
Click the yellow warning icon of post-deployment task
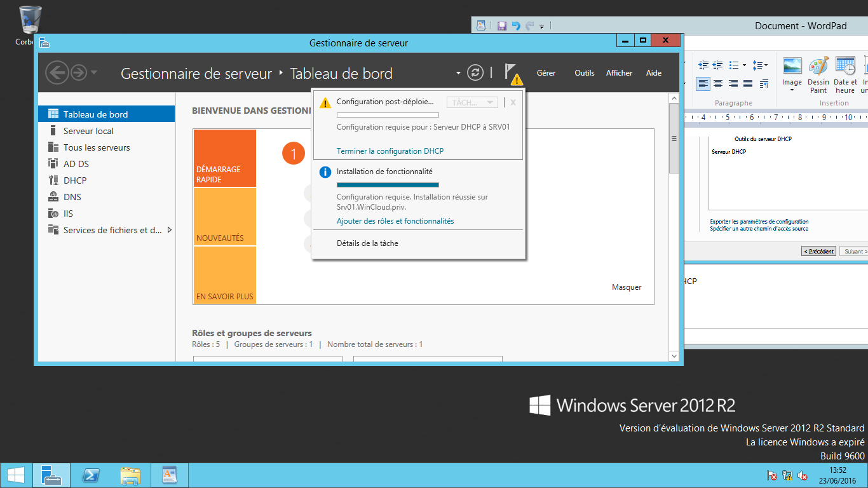click(325, 102)
